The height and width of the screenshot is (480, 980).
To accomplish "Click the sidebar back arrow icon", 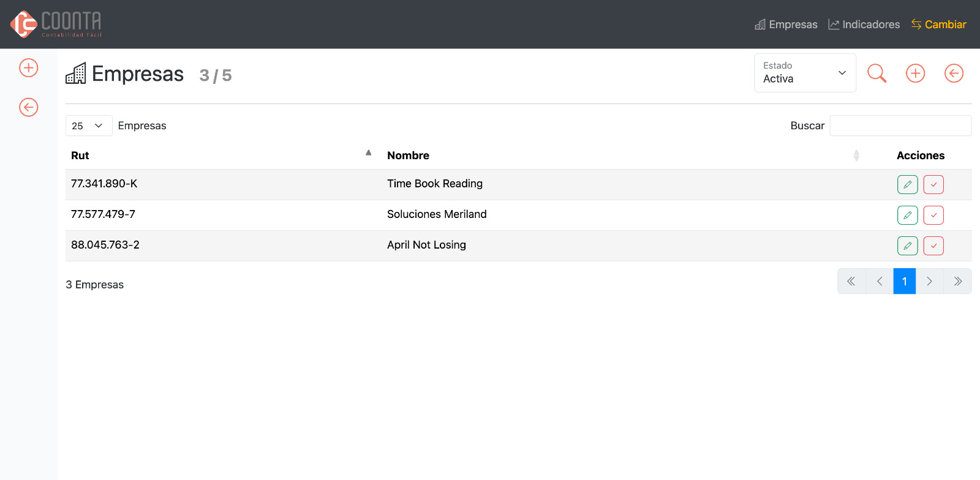I will pos(29,107).
